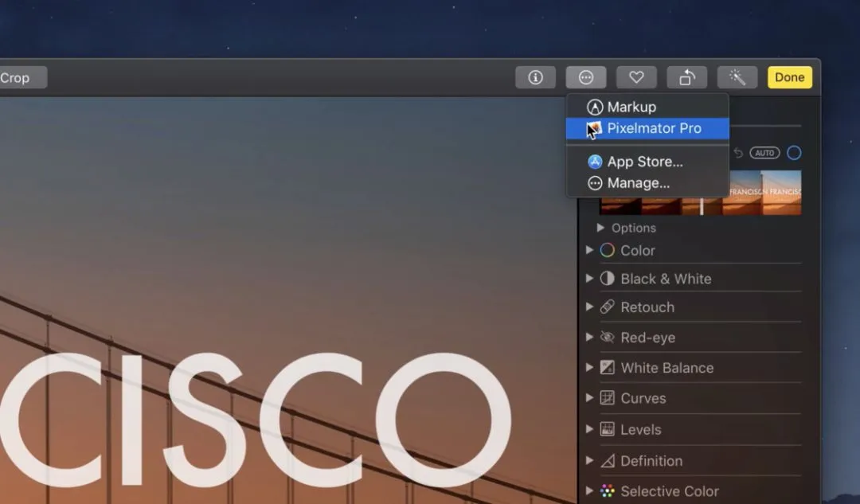Screen dimensions: 860x504
Task: Select Pixelmator Pro extension
Action: 647,128
